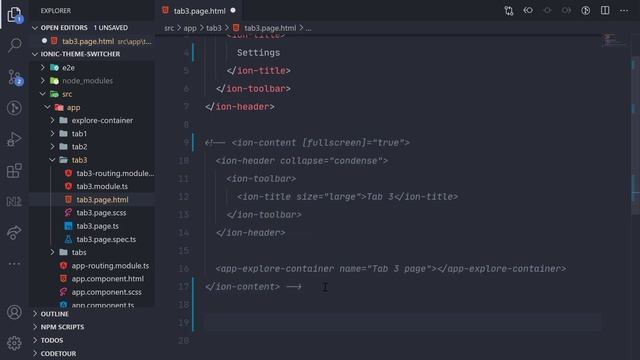640x360 pixels.
Task: Click the go back revision icon
Action: pyautogui.click(x=528, y=11)
